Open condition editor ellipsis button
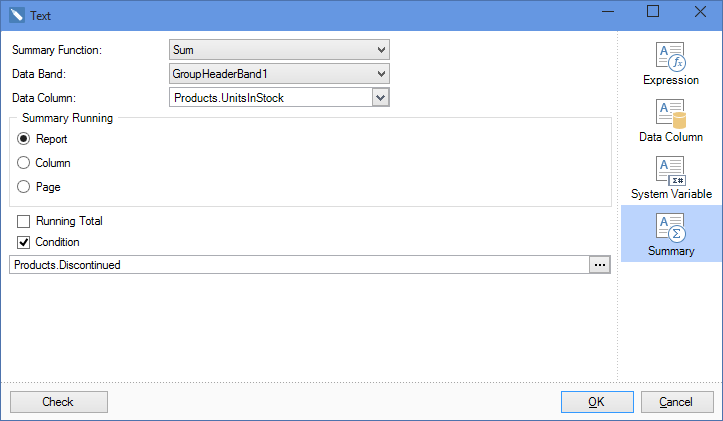 pos(599,265)
